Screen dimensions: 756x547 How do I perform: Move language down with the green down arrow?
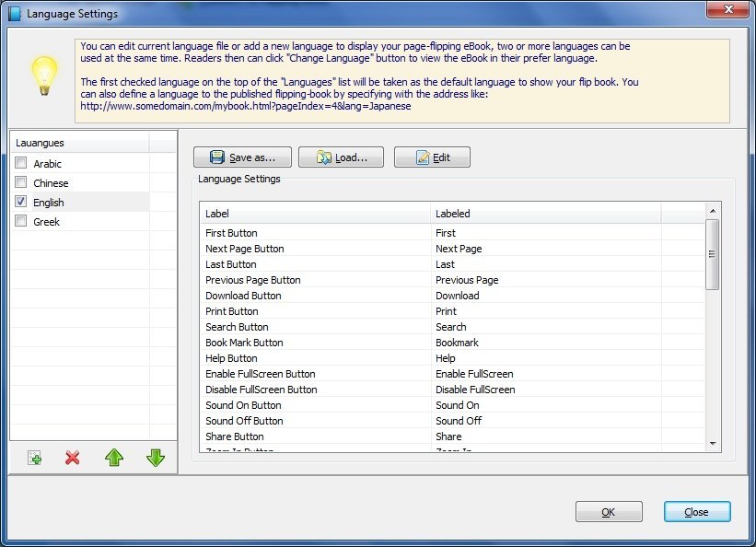[x=156, y=457]
